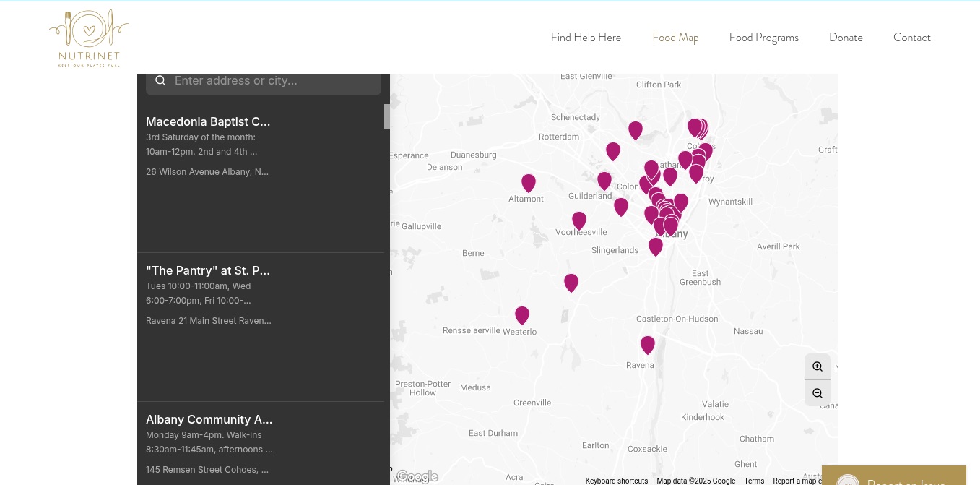Open the Find Help Here page
The width and height of the screenshot is (980, 485).
click(586, 38)
